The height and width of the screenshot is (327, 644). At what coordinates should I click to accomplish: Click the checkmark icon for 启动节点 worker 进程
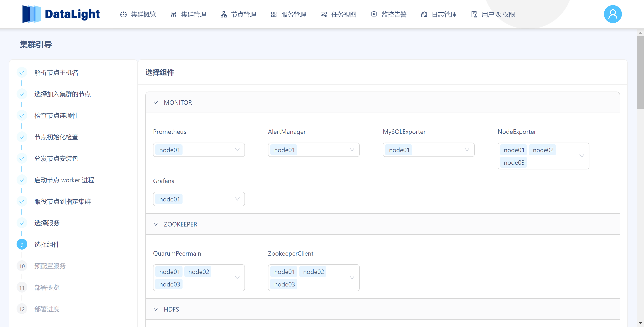[x=22, y=180]
